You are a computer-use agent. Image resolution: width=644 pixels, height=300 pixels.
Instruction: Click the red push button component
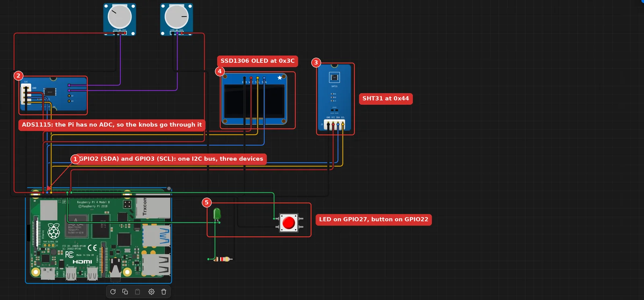point(289,223)
